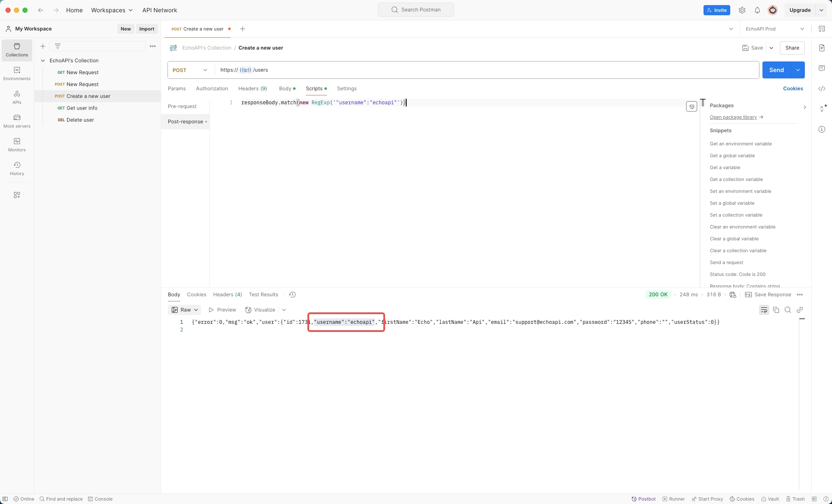
Task: Collapse the EchoAPI's Collection tree
Action: [x=43, y=61]
